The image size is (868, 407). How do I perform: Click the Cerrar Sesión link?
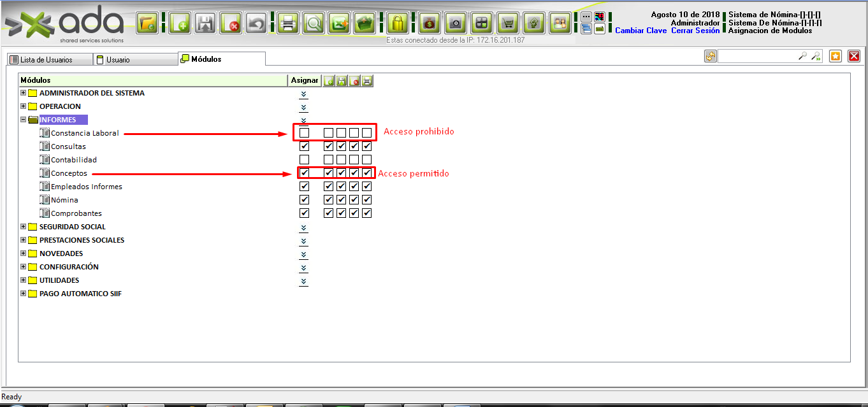pyautogui.click(x=695, y=31)
